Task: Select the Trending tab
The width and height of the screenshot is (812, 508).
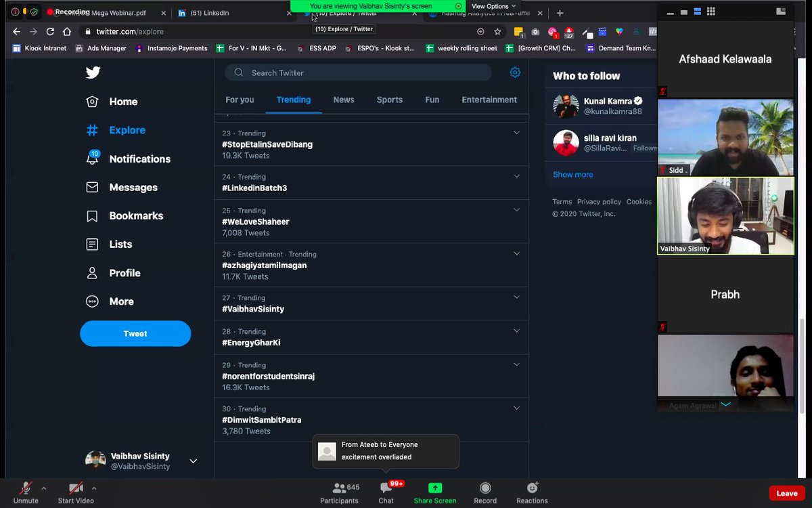Action: (294, 100)
